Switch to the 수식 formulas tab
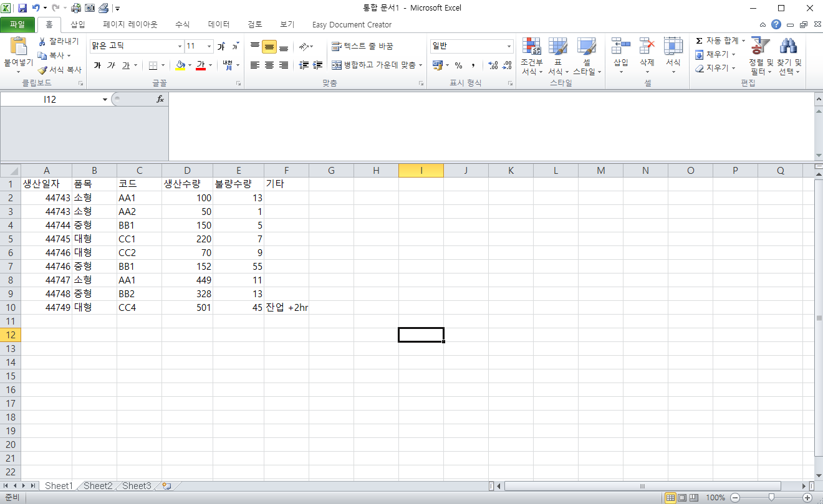The image size is (823, 504). pos(183,25)
